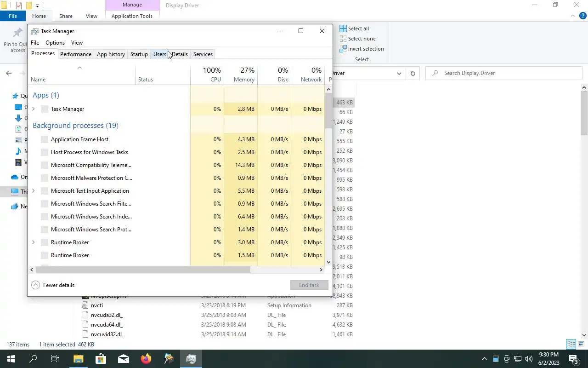Collapse the Explorer ribbon chevron
Screen dimensions: 588x368
point(573,16)
